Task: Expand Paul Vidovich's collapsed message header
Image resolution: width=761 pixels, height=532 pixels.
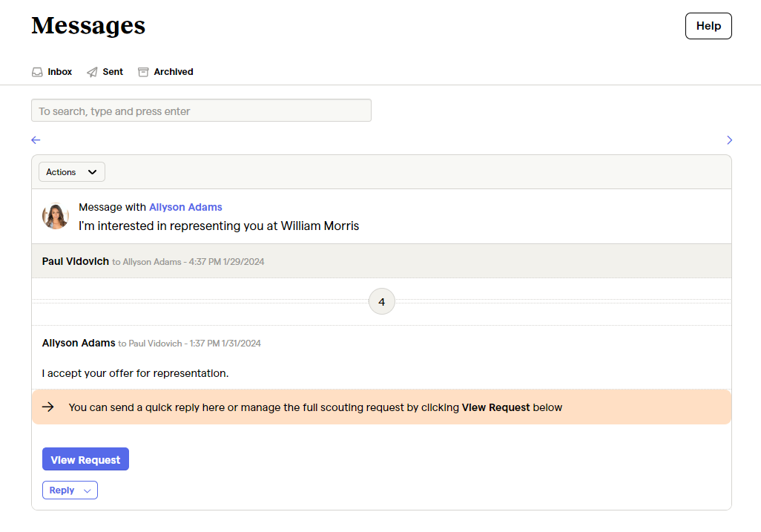Action: [381, 261]
